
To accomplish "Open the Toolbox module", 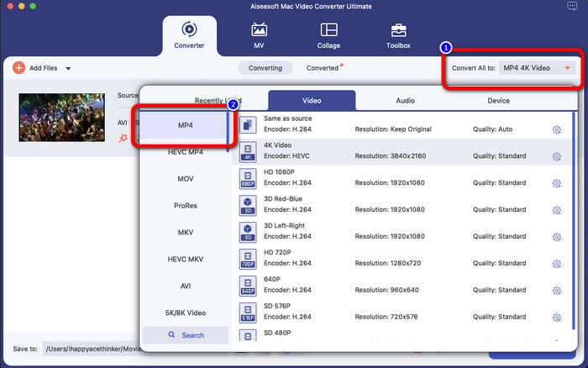I will pyautogui.click(x=398, y=35).
